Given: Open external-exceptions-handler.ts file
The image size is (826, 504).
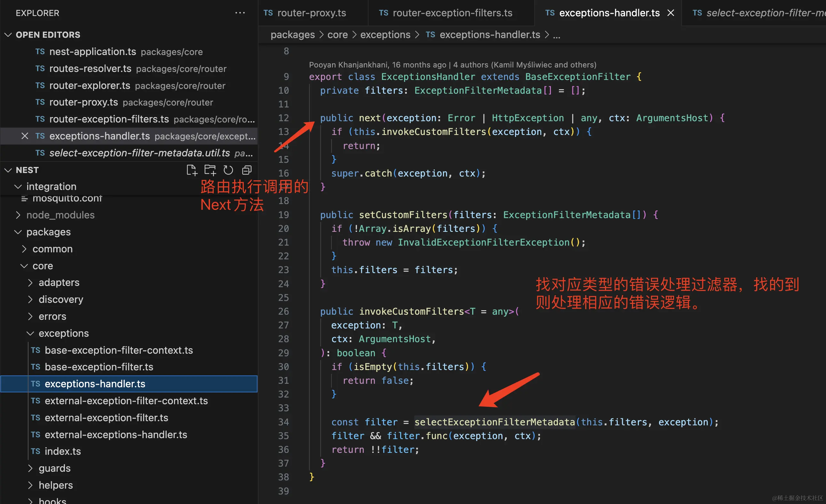Looking at the screenshot, I should click(129, 434).
